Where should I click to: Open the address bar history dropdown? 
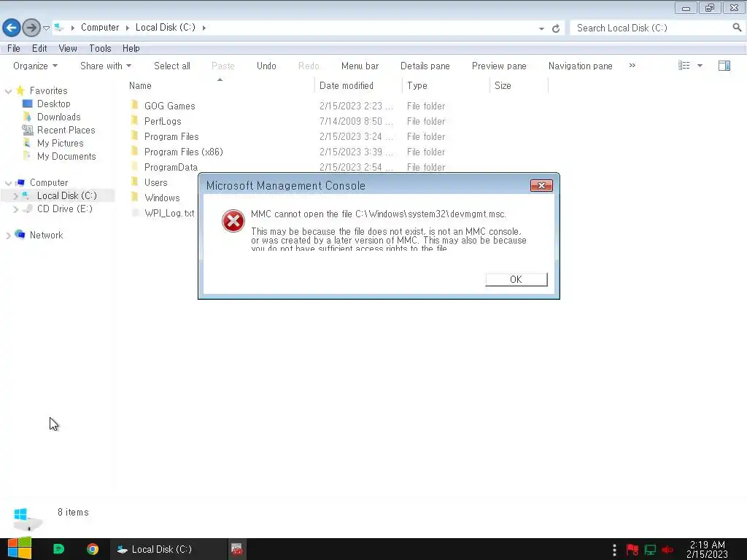point(541,28)
